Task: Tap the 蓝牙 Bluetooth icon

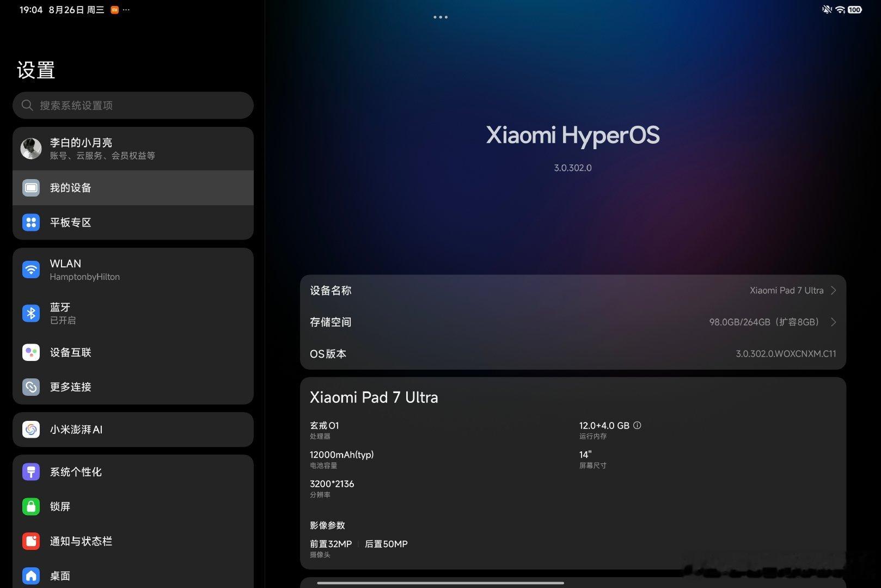Action: (x=31, y=313)
